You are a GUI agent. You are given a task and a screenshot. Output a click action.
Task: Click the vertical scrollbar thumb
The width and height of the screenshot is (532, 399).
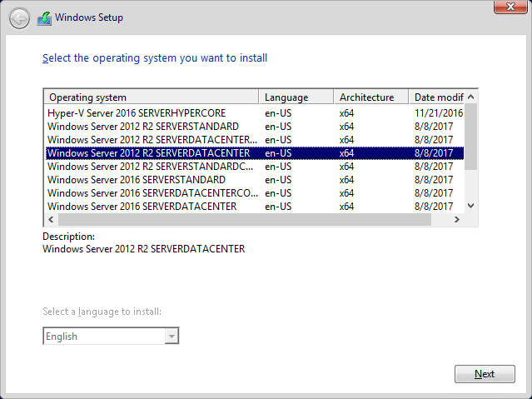pyautogui.click(x=470, y=137)
